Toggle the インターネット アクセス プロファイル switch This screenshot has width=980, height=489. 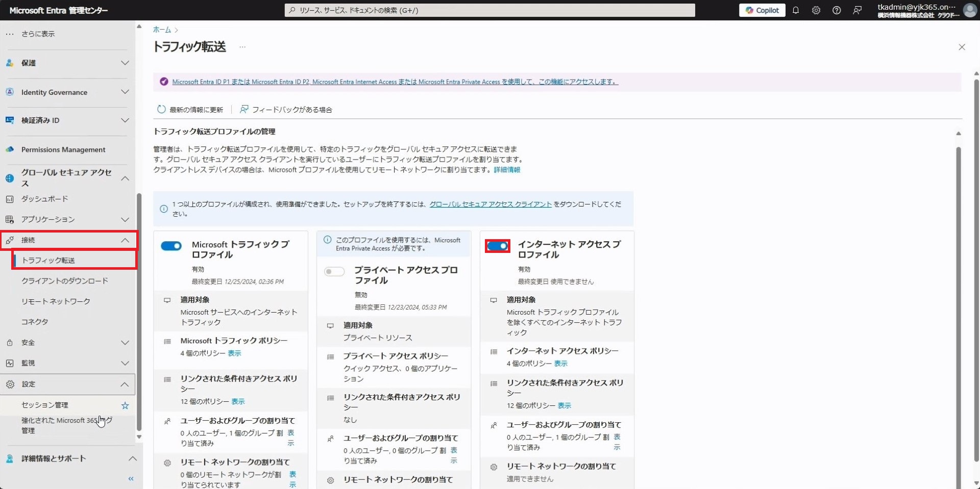pos(498,246)
